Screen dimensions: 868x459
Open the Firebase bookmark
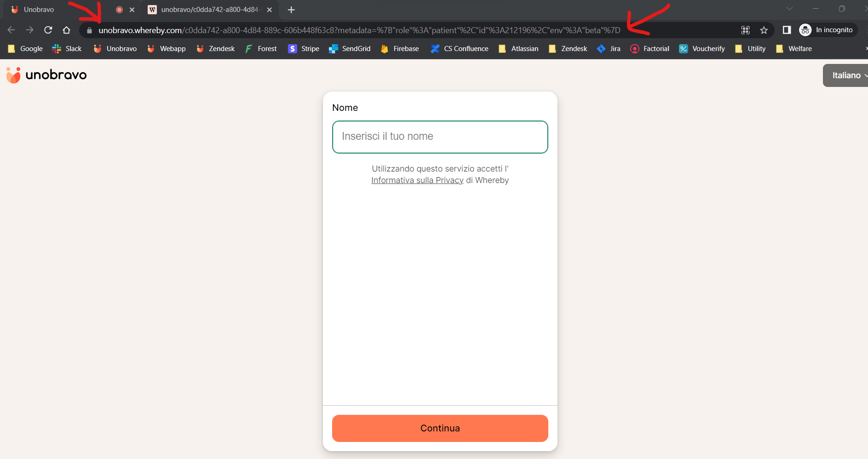point(400,49)
